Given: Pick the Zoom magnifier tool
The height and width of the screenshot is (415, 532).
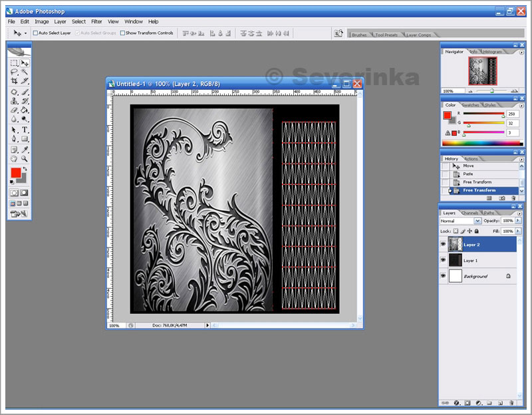Looking at the screenshot, I should [x=25, y=159].
